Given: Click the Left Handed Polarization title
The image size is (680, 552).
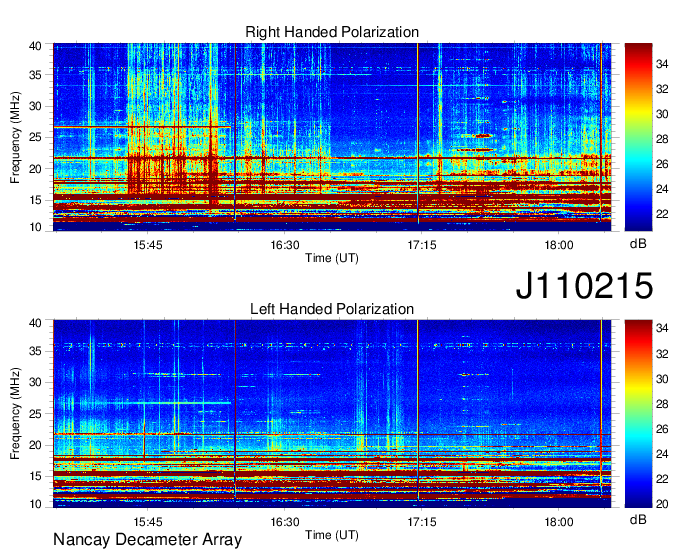Looking at the screenshot, I should [332, 309].
